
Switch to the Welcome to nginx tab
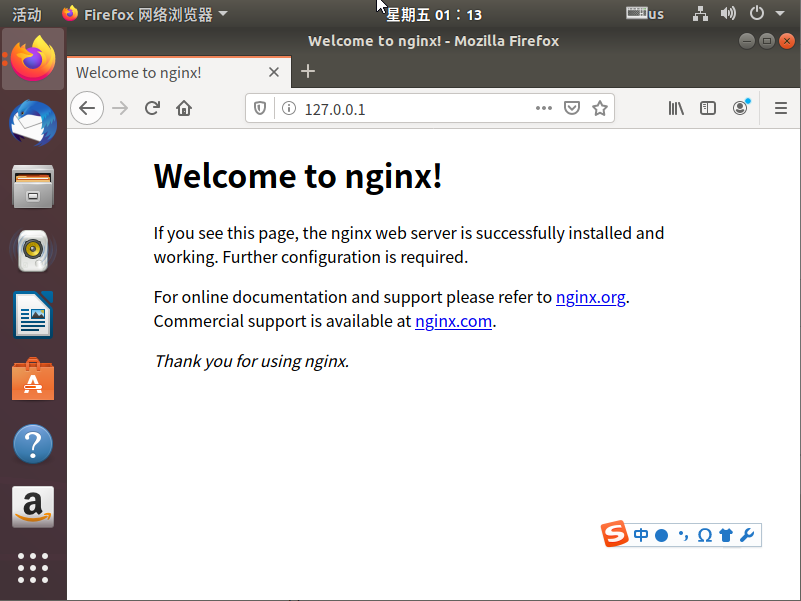140,72
